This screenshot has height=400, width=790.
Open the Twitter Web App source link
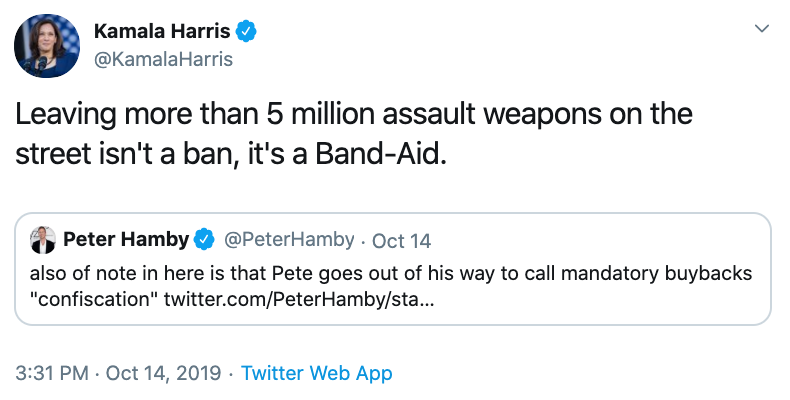pyautogui.click(x=317, y=373)
